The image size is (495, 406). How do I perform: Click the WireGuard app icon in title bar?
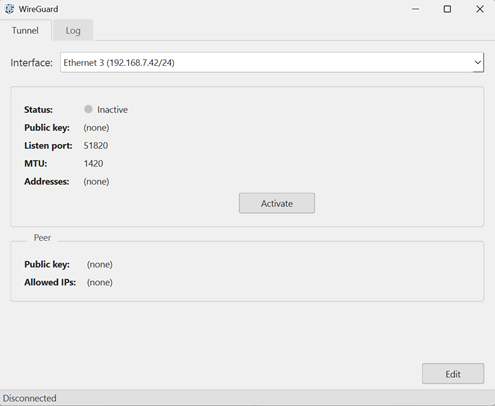(x=9, y=9)
